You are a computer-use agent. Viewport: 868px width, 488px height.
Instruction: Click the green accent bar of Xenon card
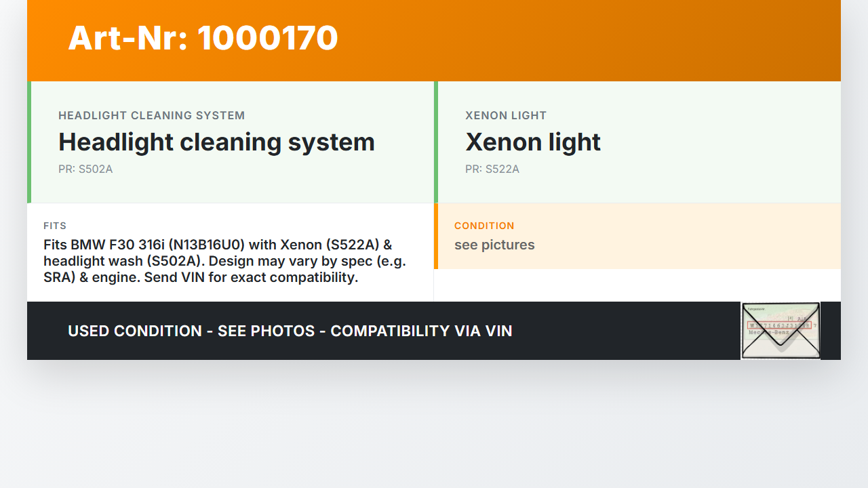pyautogui.click(x=436, y=142)
